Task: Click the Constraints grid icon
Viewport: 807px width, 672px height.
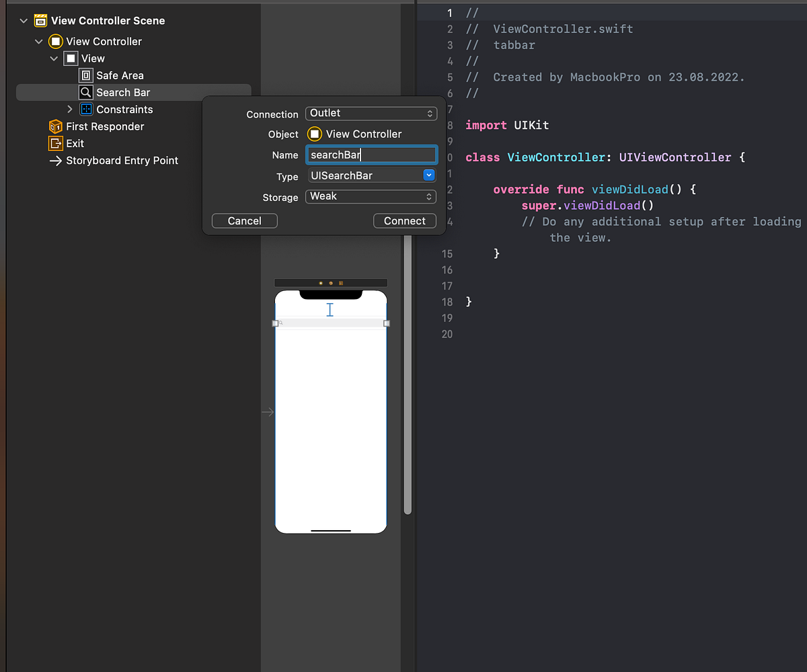Action: [x=86, y=109]
